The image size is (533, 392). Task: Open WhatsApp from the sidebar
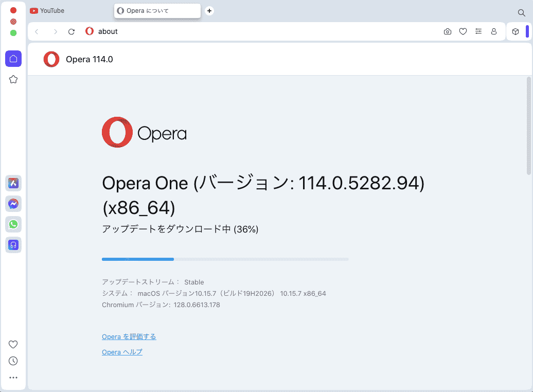tap(13, 224)
